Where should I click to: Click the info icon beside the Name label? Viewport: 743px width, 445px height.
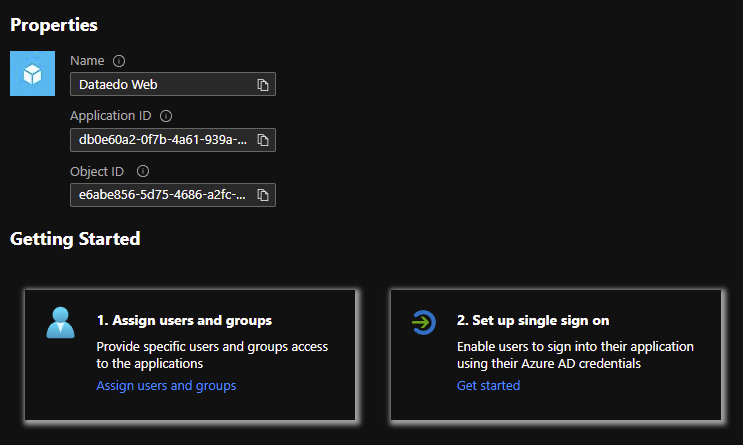(119, 61)
